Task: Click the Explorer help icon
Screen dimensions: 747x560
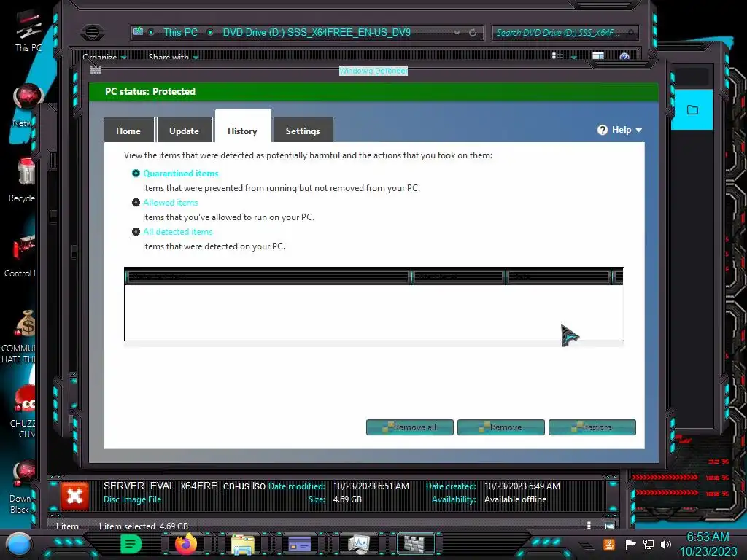Action: [624, 57]
